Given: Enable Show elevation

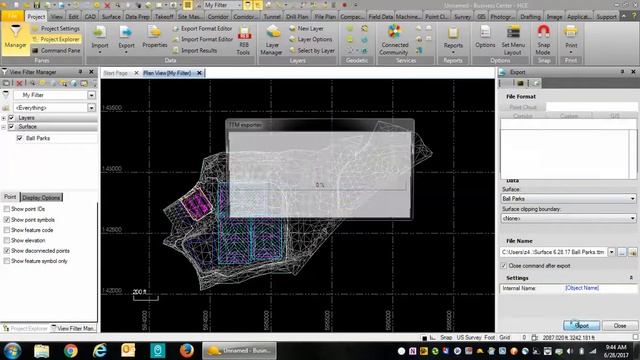Looking at the screenshot, I should 7,240.
